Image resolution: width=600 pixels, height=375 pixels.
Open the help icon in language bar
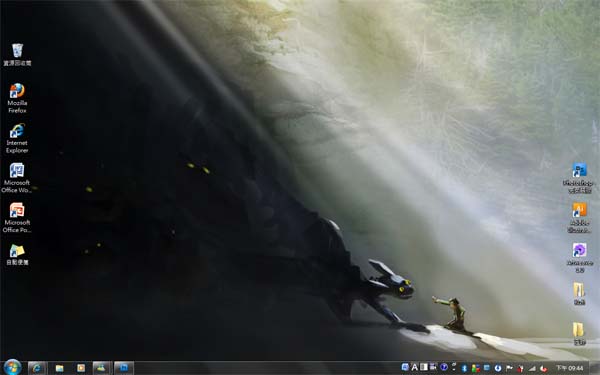443,368
